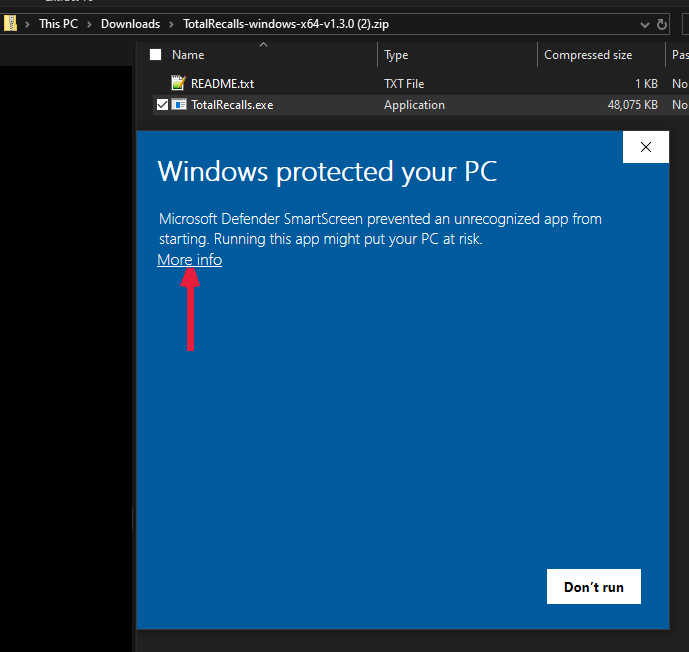Viewport: 689px width, 652px height.
Task: Refresh the folder view
Action: point(661,24)
